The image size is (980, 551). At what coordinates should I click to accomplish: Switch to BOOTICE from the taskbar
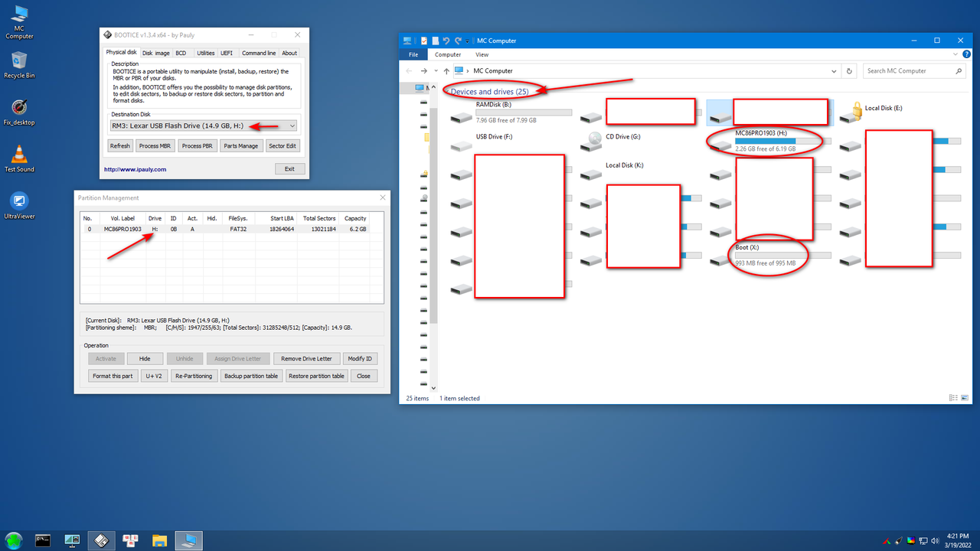coord(101,540)
